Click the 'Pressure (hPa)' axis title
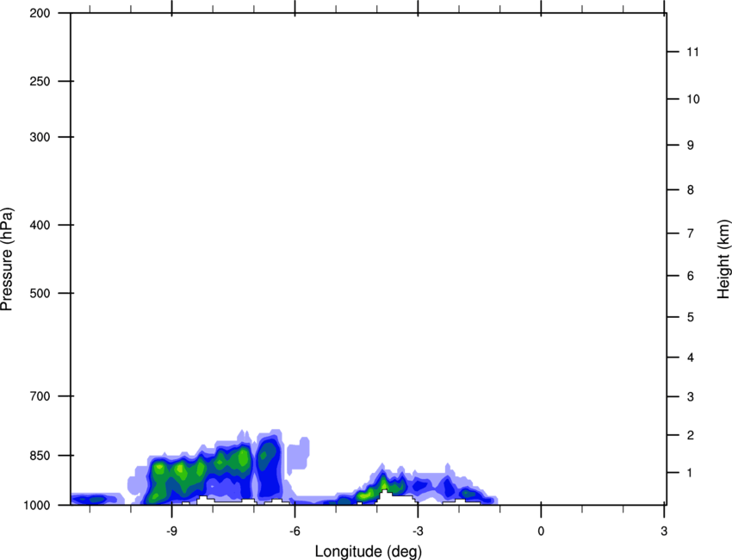This screenshot has width=732, height=560. (x=7, y=259)
